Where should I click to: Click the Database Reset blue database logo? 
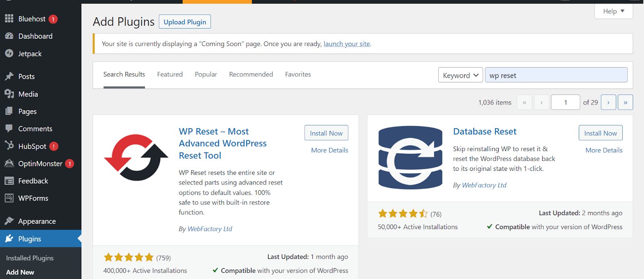tap(410, 157)
